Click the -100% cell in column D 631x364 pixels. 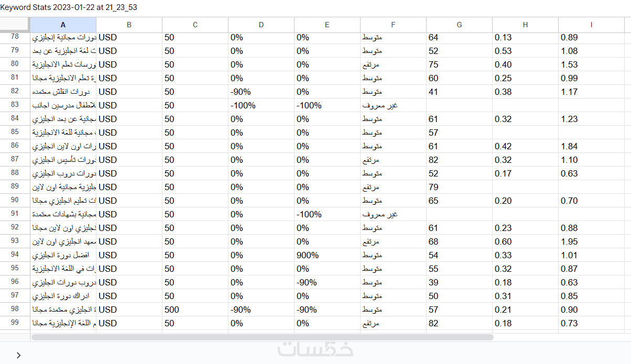click(261, 105)
